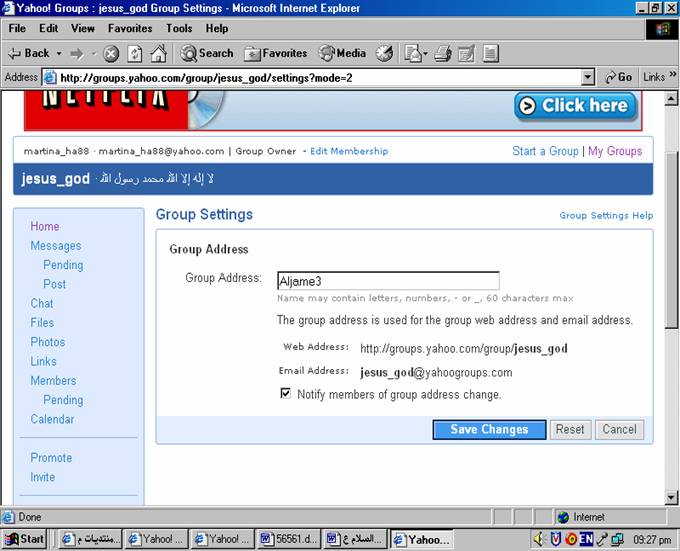Open Chat in the sidebar
Viewport: 680px width, 551px height.
pos(42,303)
